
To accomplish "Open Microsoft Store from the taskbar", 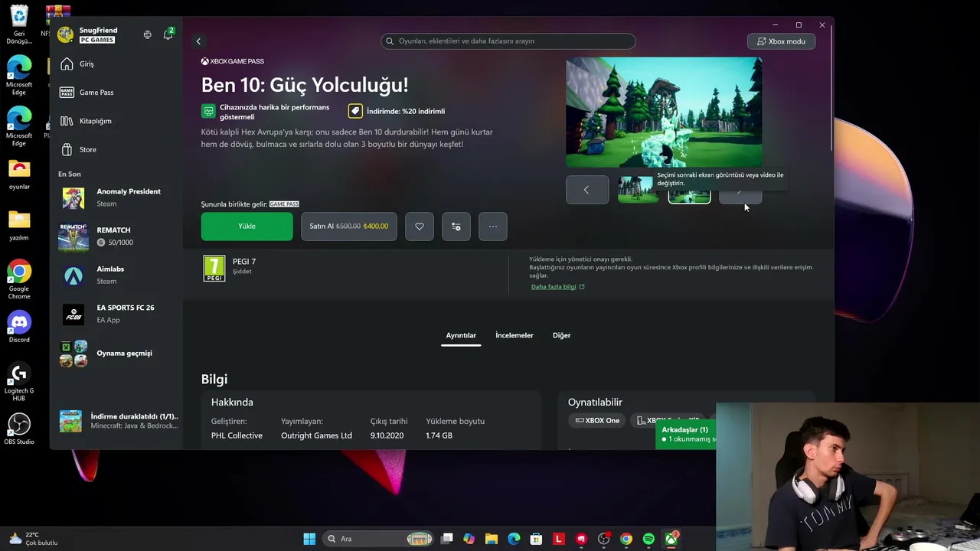I will pyautogui.click(x=537, y=539).
